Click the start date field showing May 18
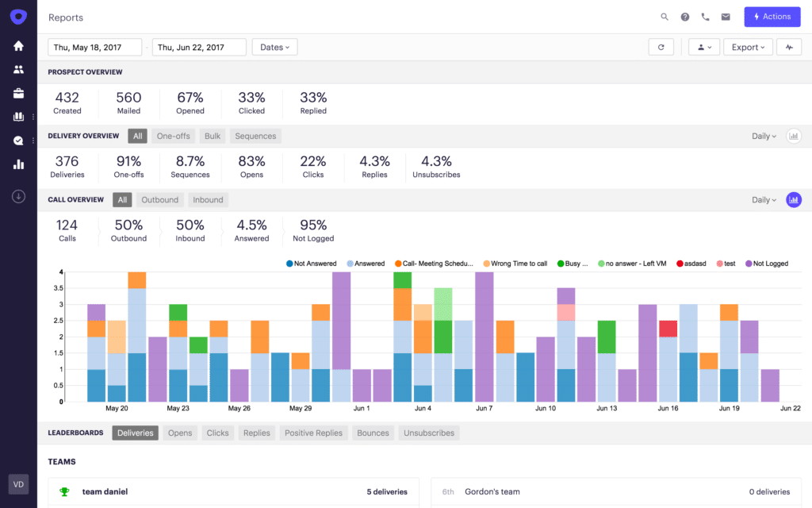Image resolution: width=812 pixels, height=508 pixels. [94, 46]
